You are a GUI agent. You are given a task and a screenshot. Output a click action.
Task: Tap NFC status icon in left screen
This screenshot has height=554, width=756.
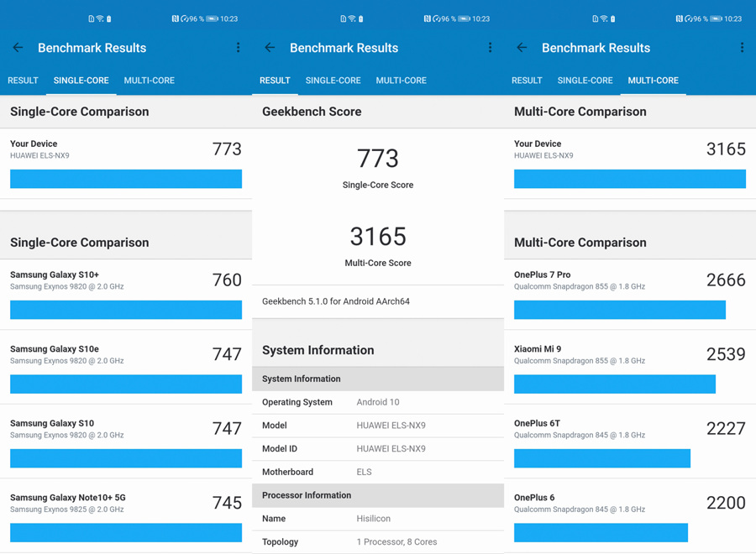[175, 18]
